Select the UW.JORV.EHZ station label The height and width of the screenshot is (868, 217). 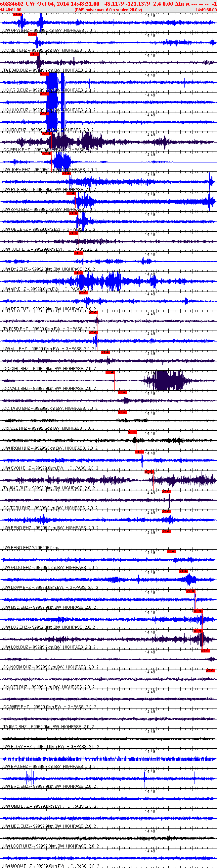[51, 170]
